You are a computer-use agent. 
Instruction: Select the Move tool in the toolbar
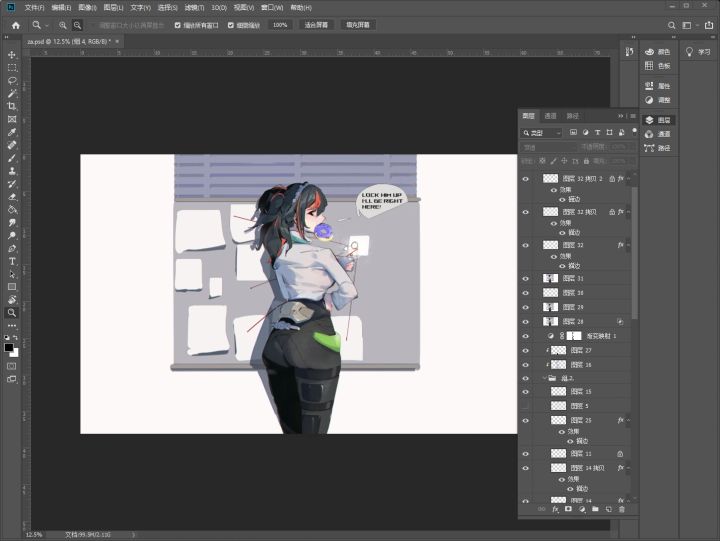click(x=12, y=55)
